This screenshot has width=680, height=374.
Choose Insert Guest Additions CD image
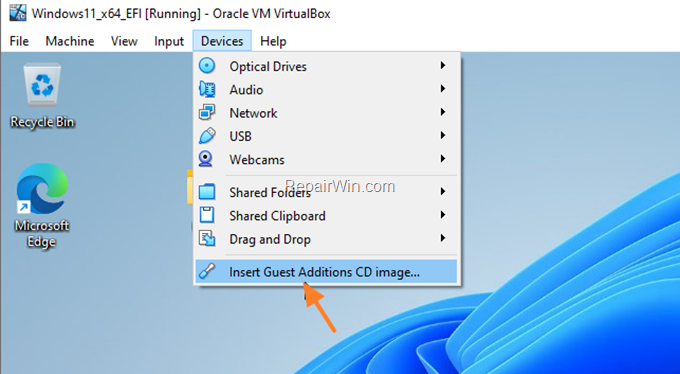(x=326, y=272)
